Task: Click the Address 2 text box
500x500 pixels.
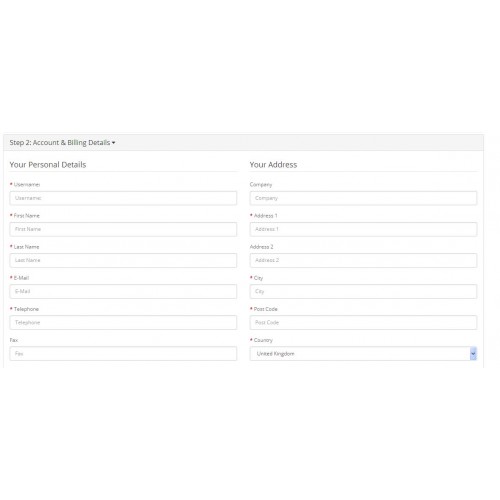Action: tap(363, 260)
